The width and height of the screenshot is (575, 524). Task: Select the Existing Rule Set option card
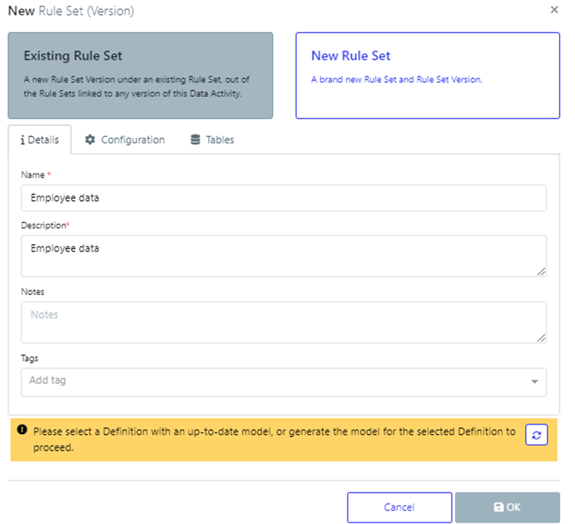140,76
